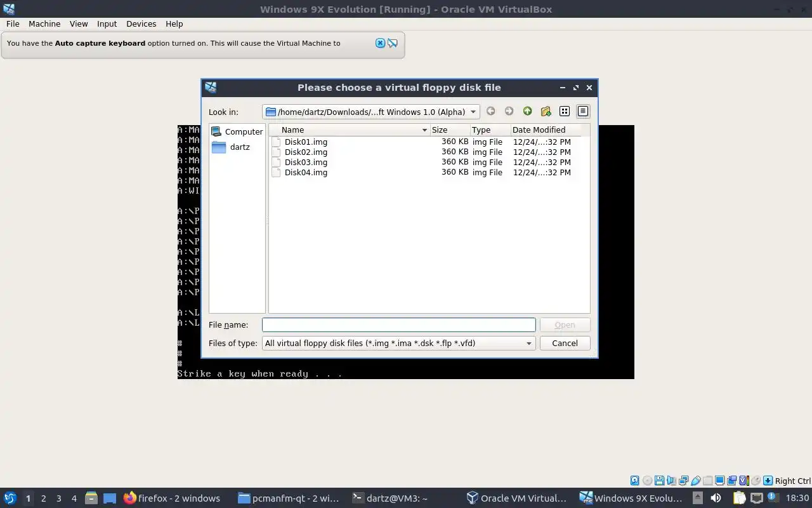Expand the Look in path dropdown
The width and height of the screenshot is (812, 508).
473,112
